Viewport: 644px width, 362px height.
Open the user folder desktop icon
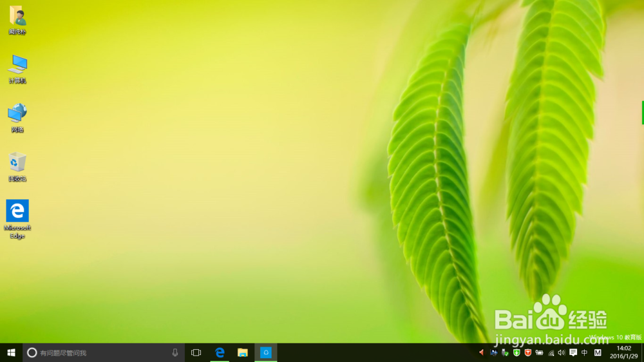(17, 20)
